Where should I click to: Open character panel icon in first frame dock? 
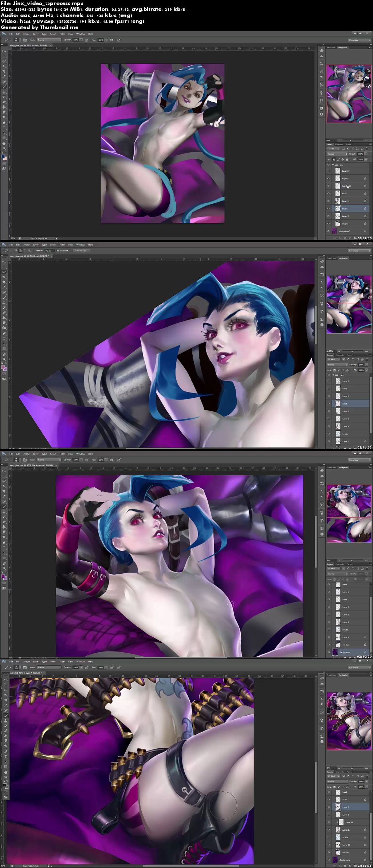(x=322, y=72)
